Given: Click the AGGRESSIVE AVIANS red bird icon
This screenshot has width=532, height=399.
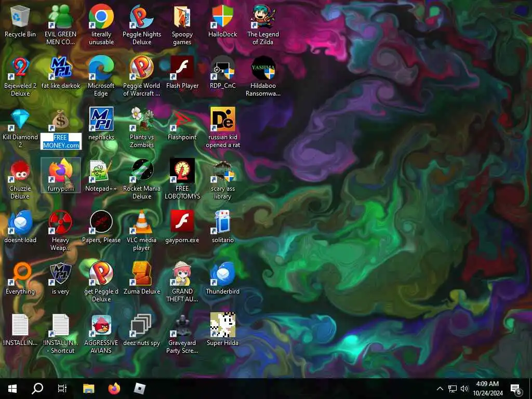Looking at the screenshot, I should pyautogui.click(x=101, y=326).
